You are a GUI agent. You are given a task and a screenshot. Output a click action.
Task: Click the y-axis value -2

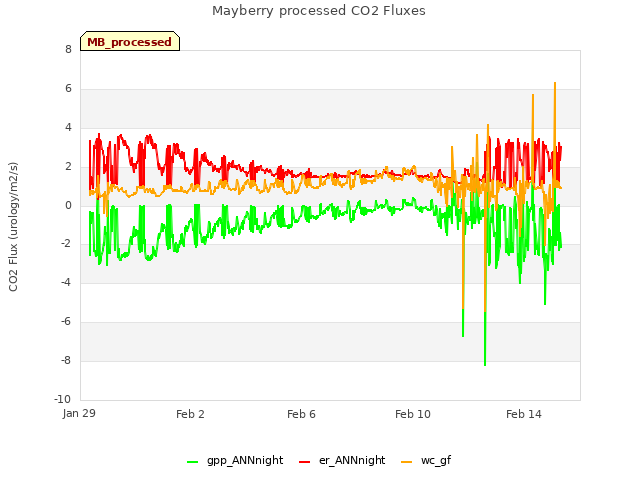click(x=66, y=243)
